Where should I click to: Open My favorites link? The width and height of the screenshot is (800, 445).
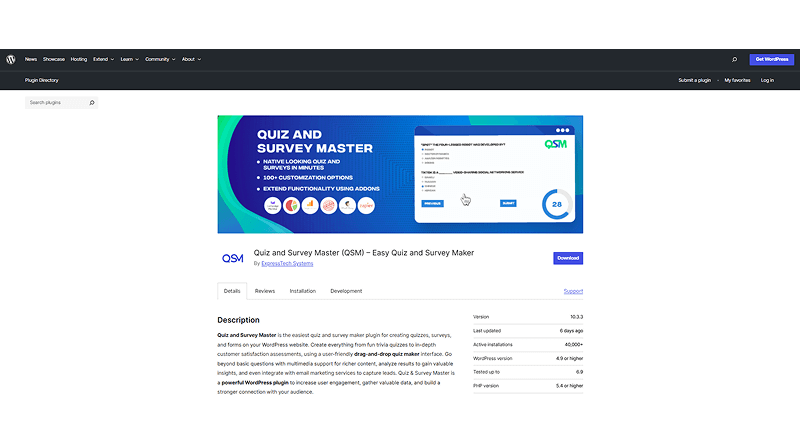click(x=737, y=80)
